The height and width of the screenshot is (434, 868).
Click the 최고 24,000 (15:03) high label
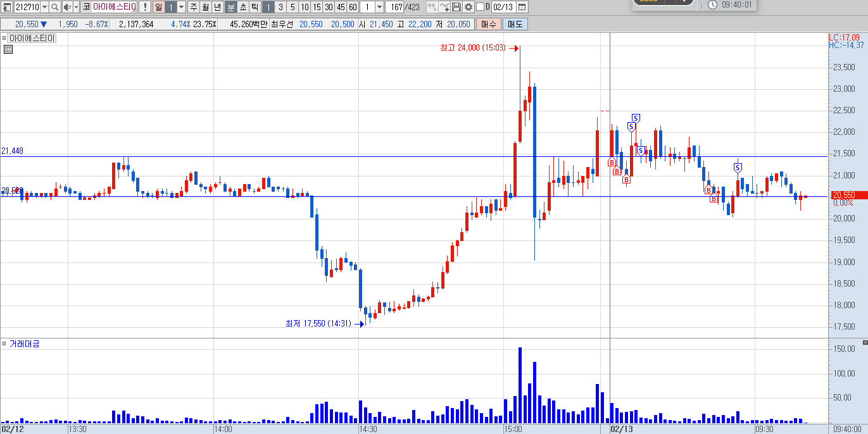473,47
